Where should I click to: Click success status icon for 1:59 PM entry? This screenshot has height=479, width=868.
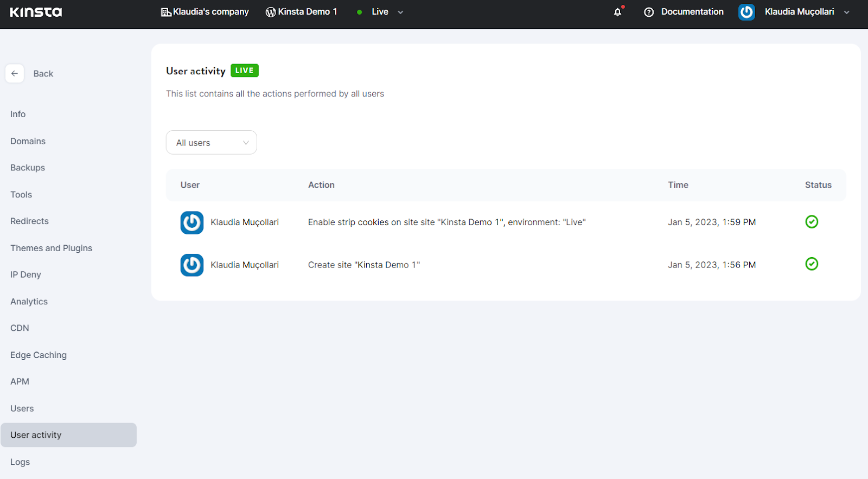[x=812, y=222]
